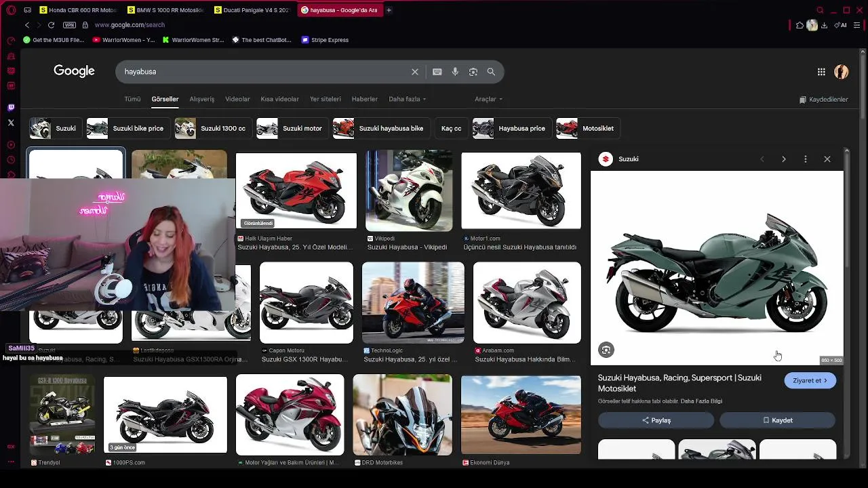Open Twitch from the sidebar

(x=11, y=107)
